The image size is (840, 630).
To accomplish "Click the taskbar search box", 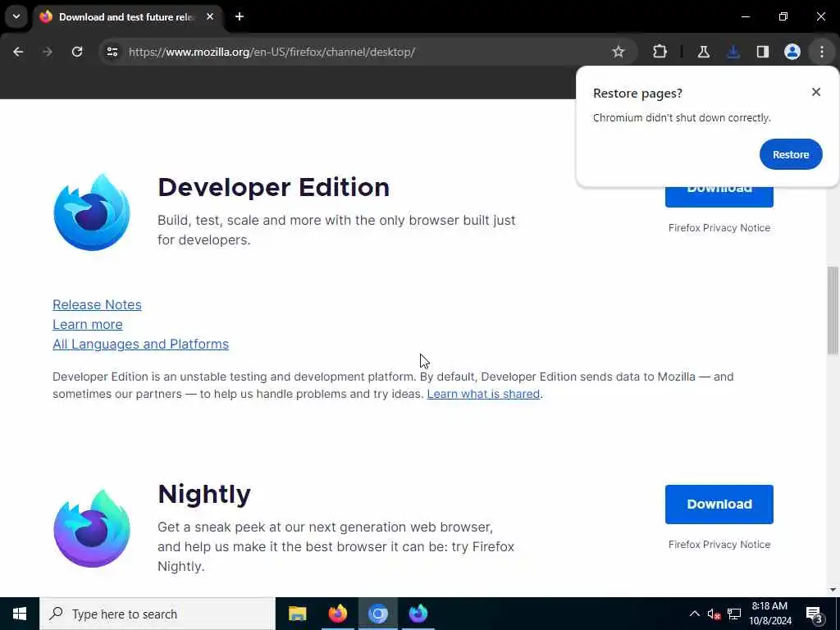I will pyautogui.click(x=157, y=614).
